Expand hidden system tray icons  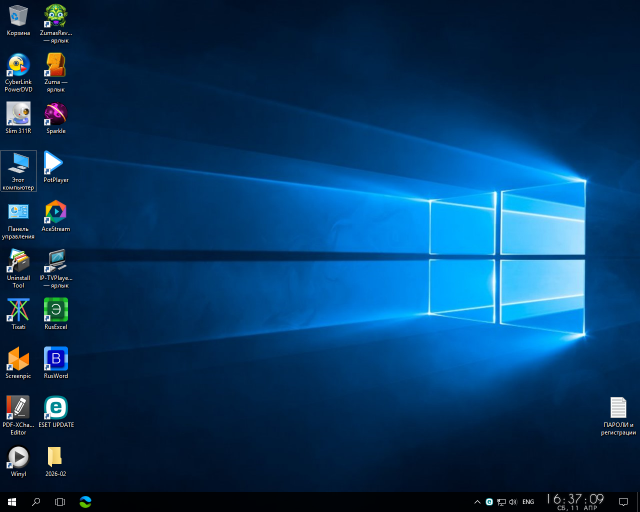(x=477, y=502)
